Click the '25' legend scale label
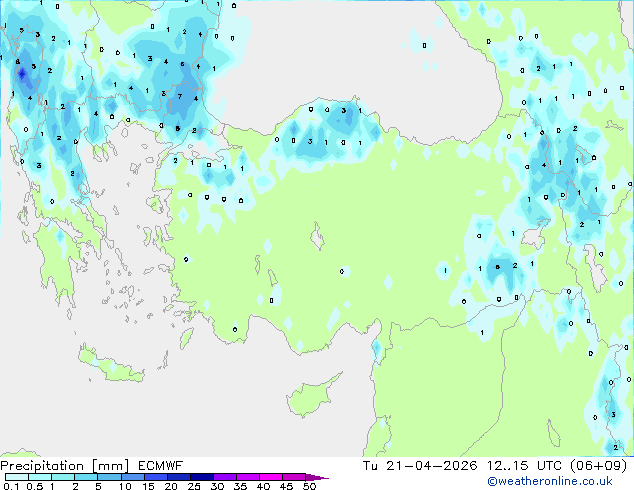The image size is (634, 490). [x=194, y=486]
